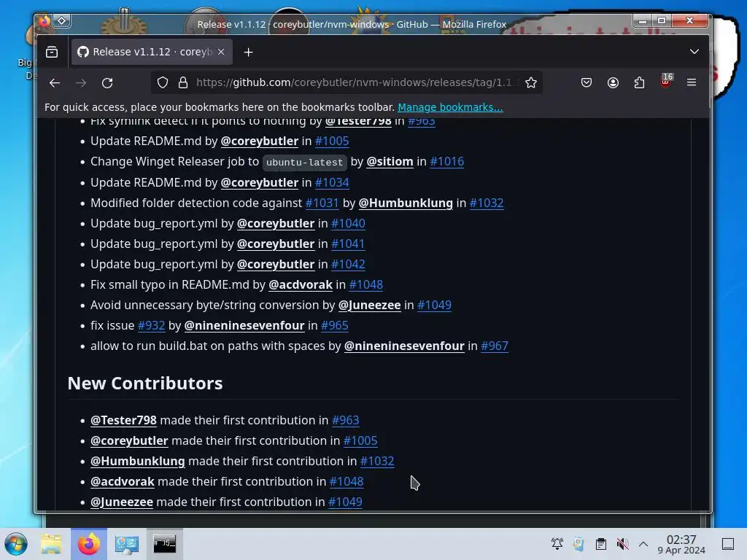Open @Humbunklung under New Contributors

point(138,462)
